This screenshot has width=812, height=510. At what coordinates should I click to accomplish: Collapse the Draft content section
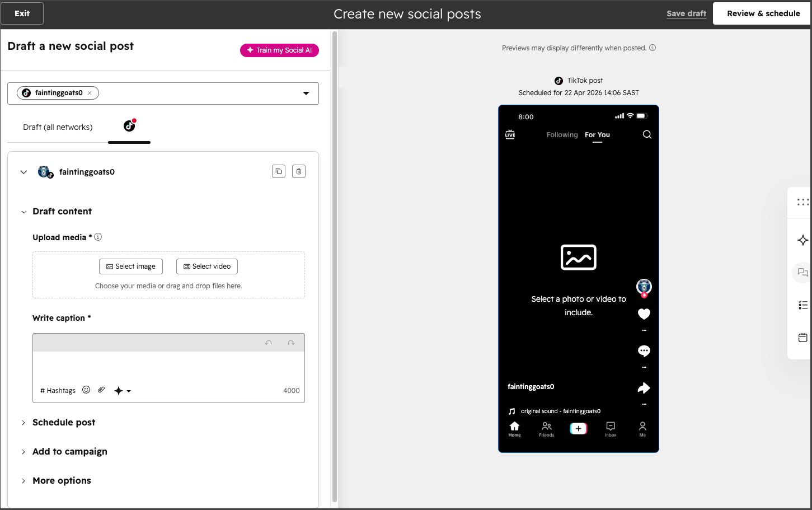tap(24, 212)
